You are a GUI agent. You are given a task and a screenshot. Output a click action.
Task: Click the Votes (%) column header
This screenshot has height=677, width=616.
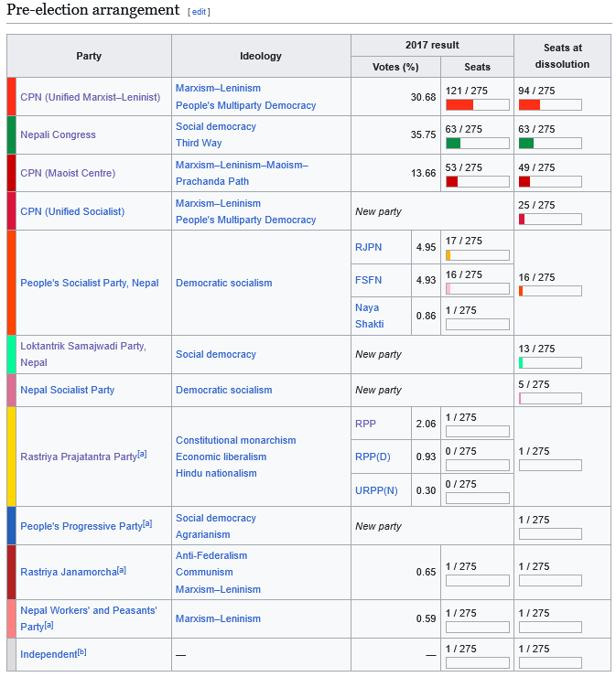pos(395,67)
